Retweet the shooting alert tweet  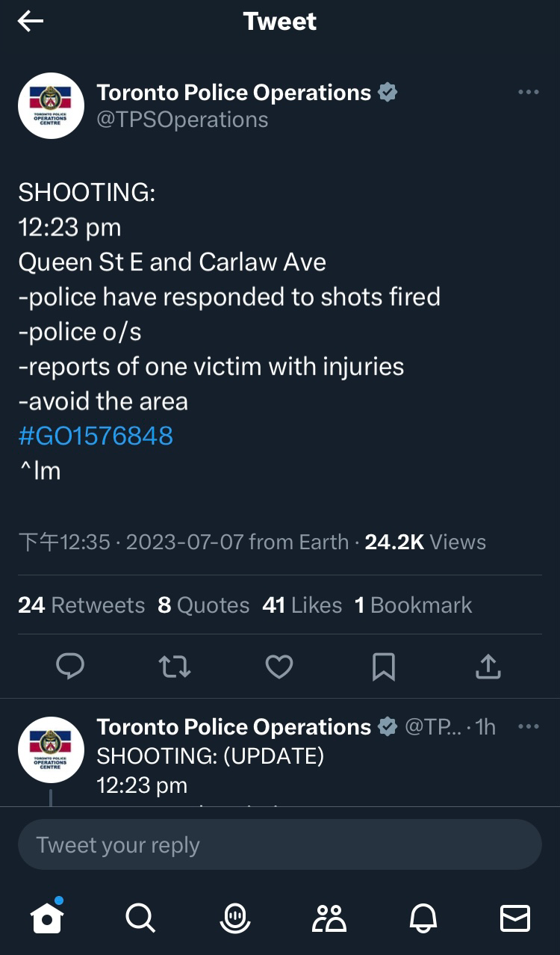tap(175, 666)
